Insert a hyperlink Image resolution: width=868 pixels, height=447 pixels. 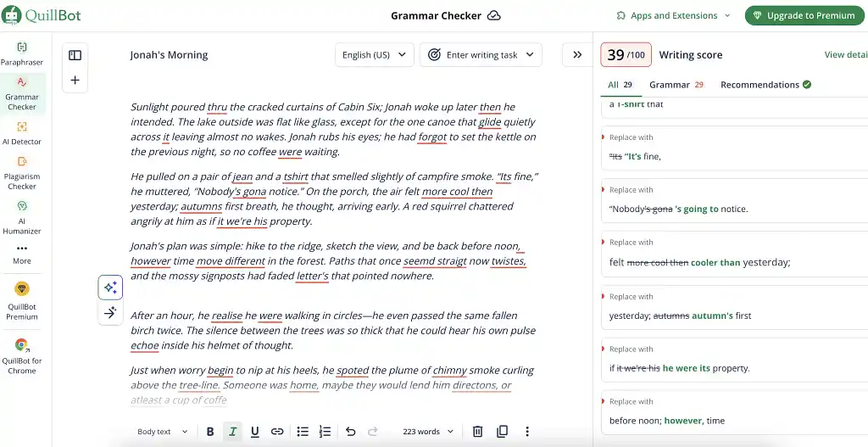[277, 432]
